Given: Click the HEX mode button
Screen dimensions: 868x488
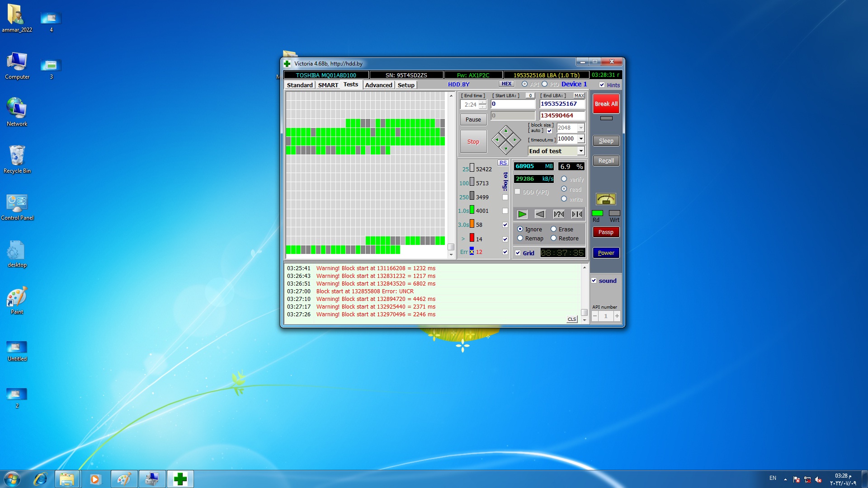Looking at the screenshot, I should (x=507, y=84).
